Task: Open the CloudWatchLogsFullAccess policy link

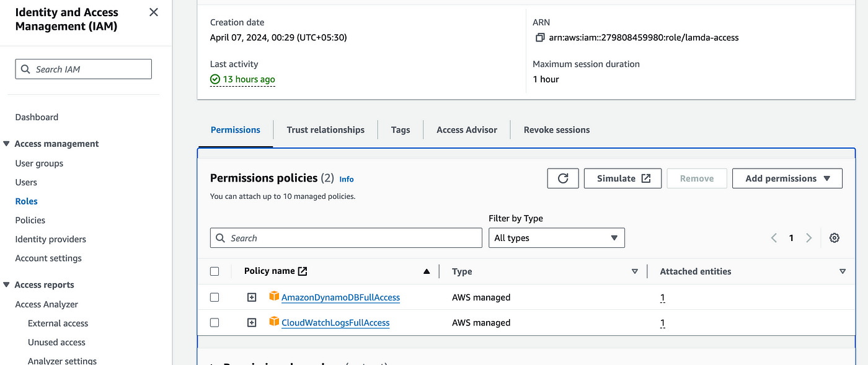Action: [x=335, y=323]
